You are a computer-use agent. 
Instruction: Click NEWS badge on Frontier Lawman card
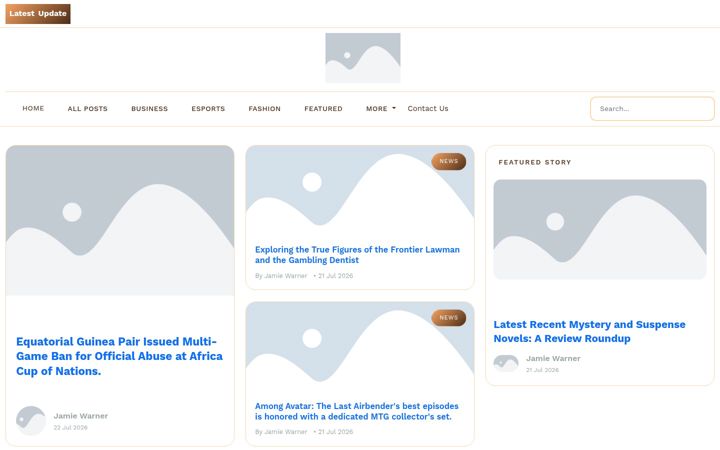[449, 162]
